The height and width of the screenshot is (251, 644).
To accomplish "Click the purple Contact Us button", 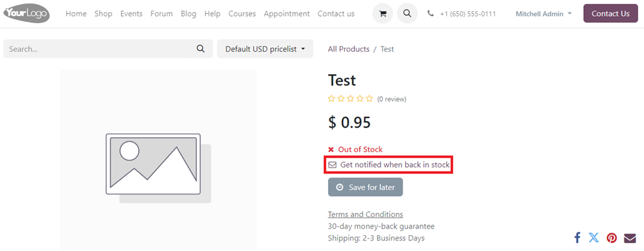I will point(610,14).
